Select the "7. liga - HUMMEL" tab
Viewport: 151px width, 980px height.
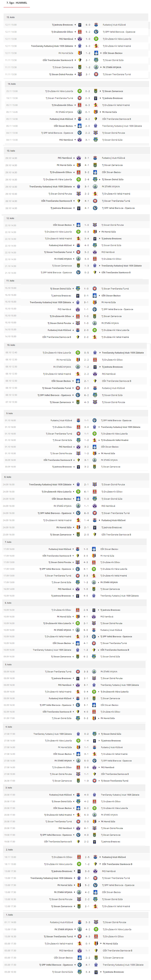17,3
